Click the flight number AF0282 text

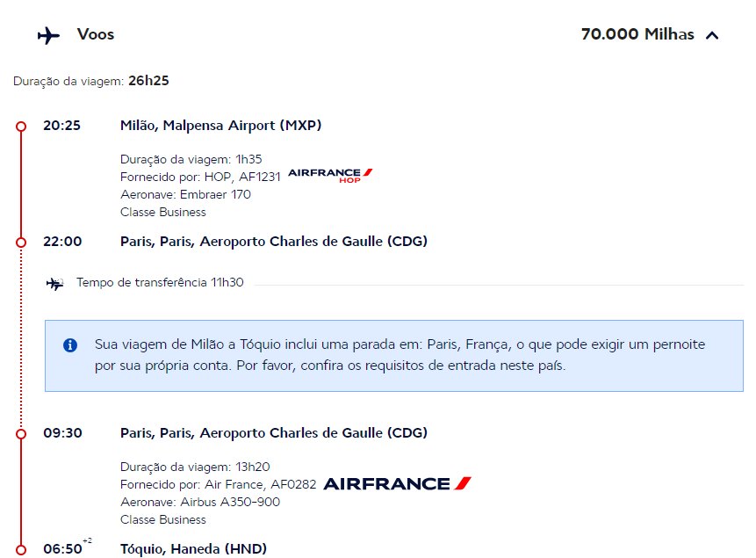(293, 485)
